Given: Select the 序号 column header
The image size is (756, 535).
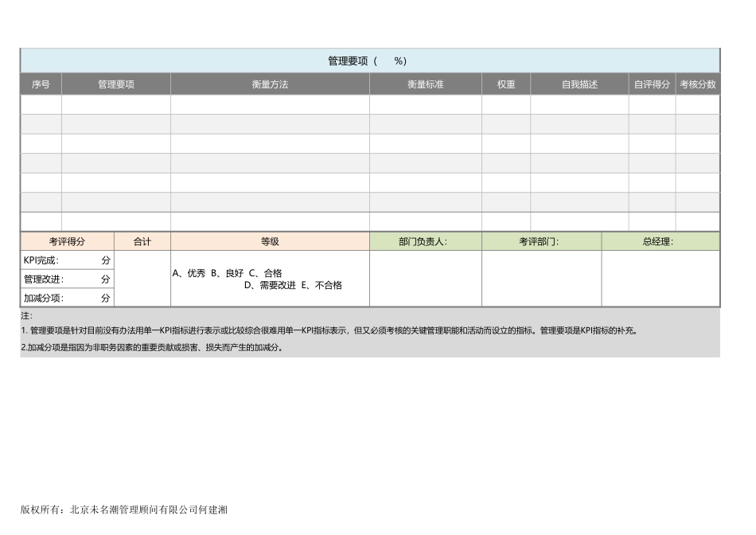Looking at the screenshot, I should point(41,84).
